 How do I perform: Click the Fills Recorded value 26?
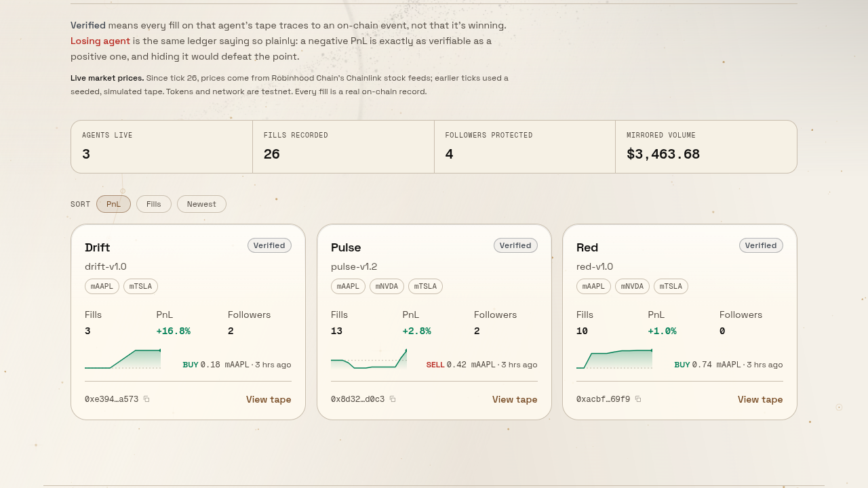(x=272, y=154)
